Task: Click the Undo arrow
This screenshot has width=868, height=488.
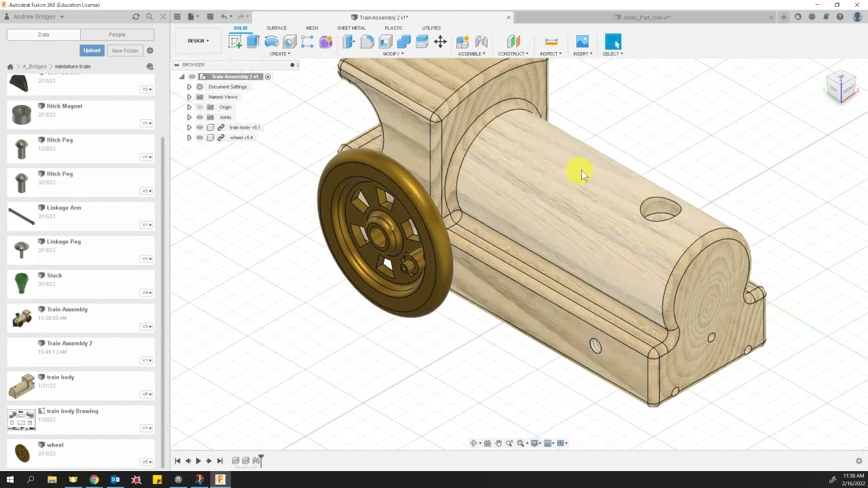Action: [x=224, y=17]
